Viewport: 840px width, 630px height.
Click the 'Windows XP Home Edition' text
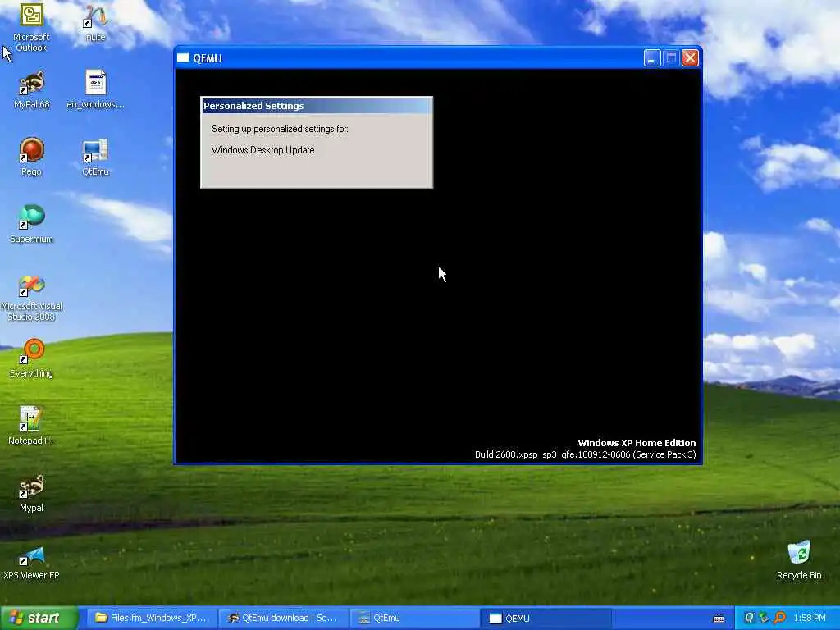637,442
